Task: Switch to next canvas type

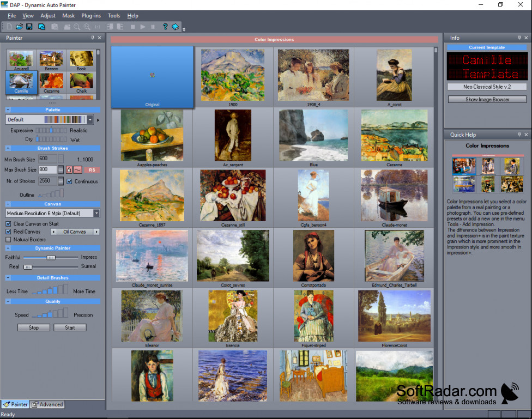Action: pos(96,232)
